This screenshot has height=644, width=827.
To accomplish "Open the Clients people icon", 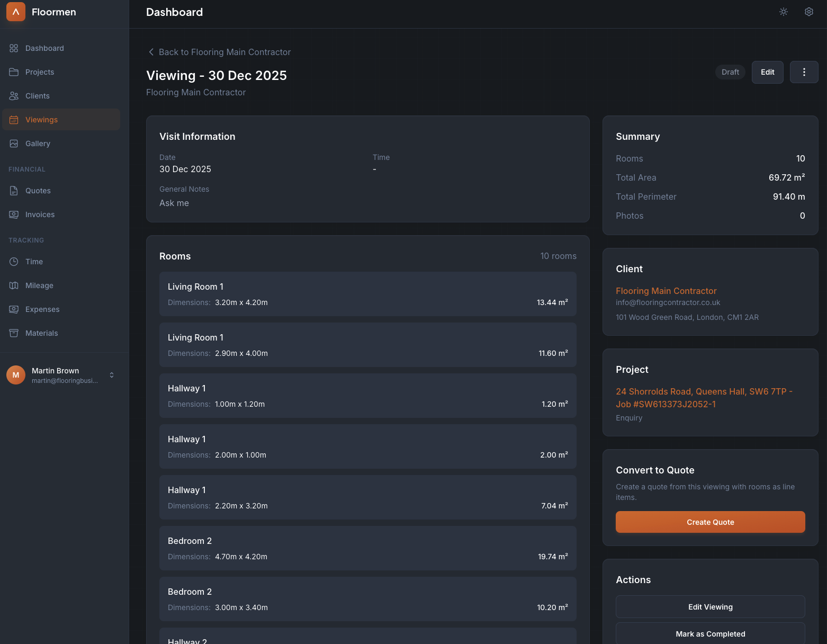I will tap(14, 95).
